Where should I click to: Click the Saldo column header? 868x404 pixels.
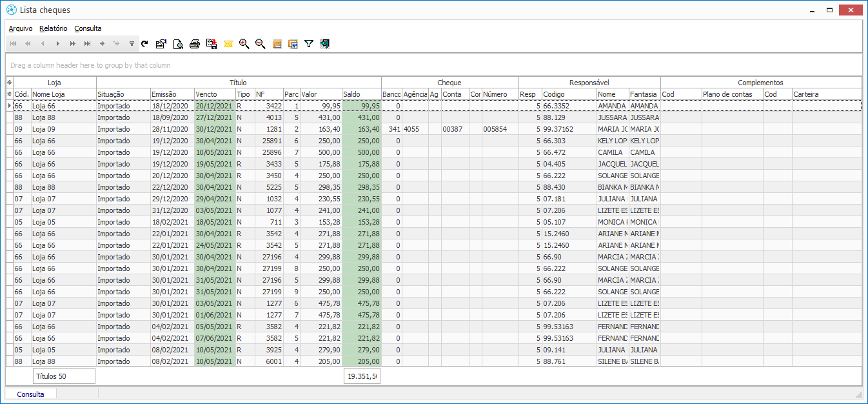pos(361,94)
